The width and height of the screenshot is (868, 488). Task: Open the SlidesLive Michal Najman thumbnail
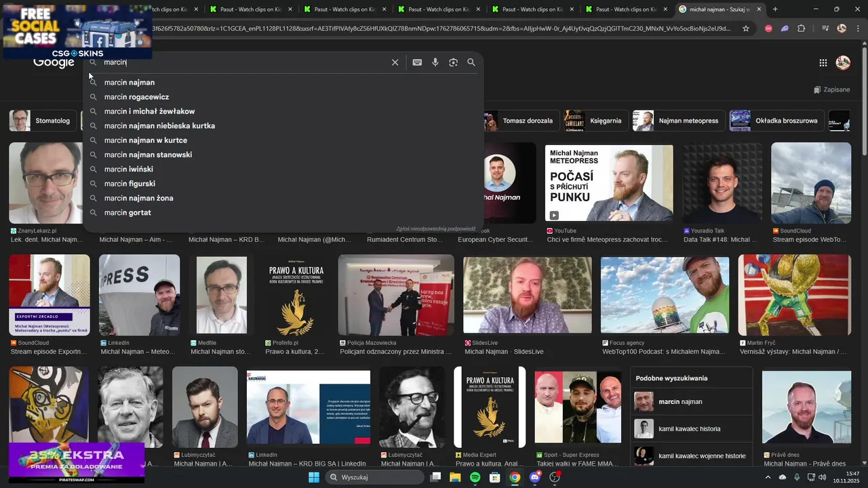coord(527,296)
